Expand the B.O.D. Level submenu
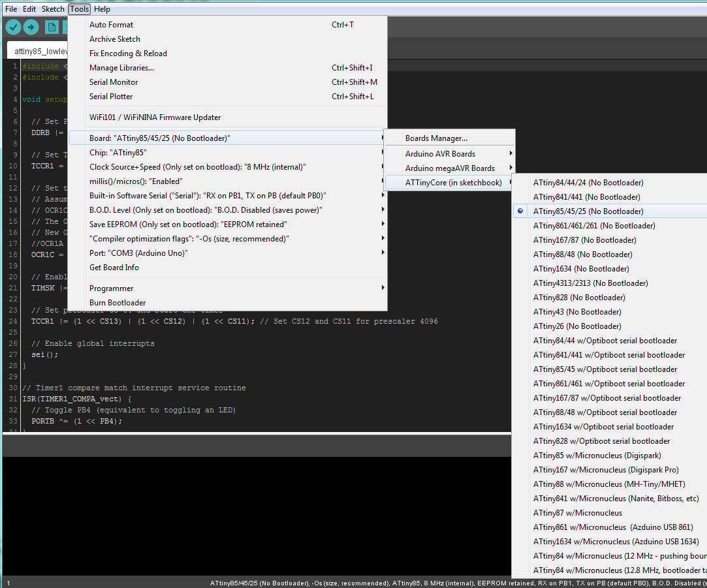 coord(228,210)
